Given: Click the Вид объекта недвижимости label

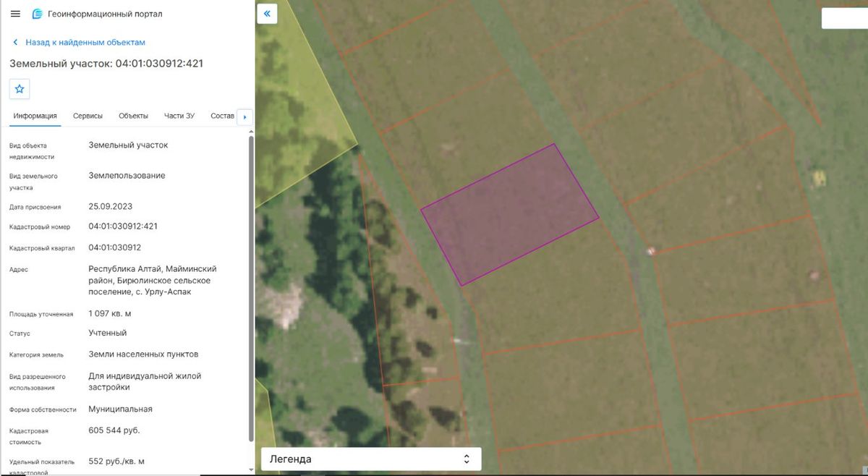Looking at the screenshot, I should (x=32, y=151).
